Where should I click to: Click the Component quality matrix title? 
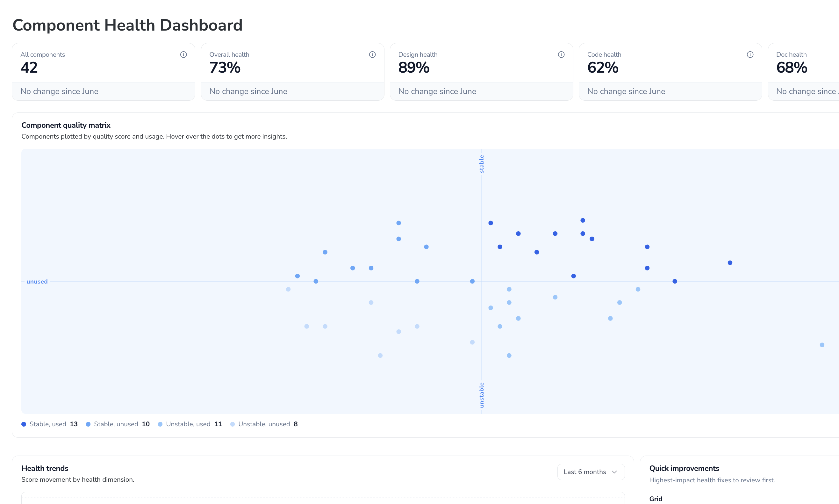(66, 125)
